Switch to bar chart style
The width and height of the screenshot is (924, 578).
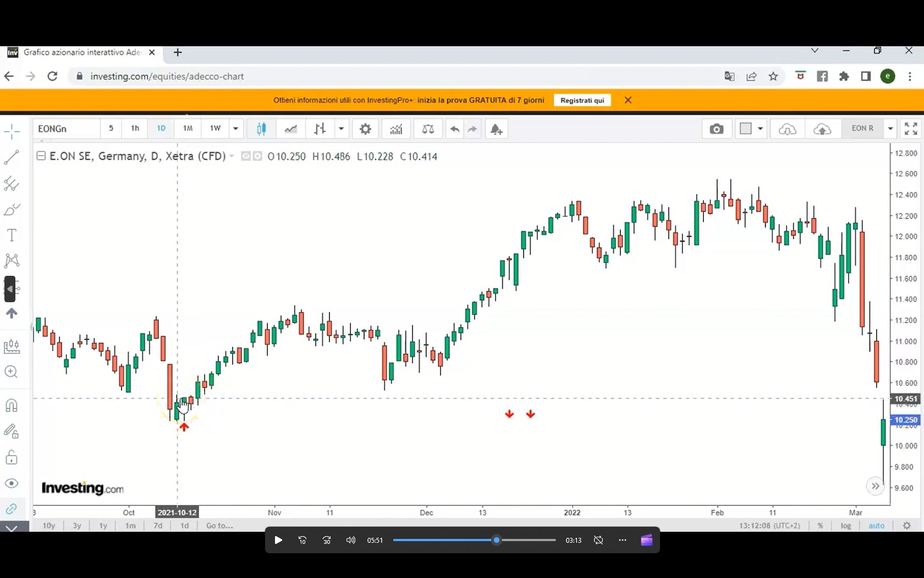click(x=320, y=129)
